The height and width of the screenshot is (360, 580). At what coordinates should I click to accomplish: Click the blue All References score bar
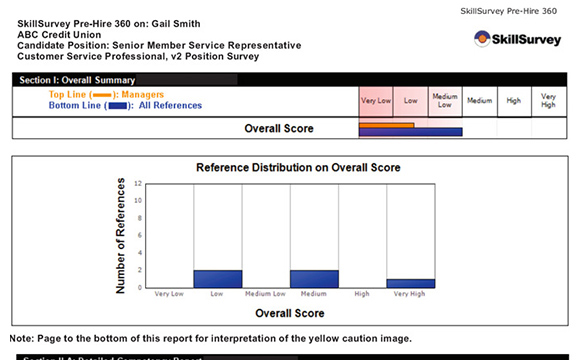411,132
